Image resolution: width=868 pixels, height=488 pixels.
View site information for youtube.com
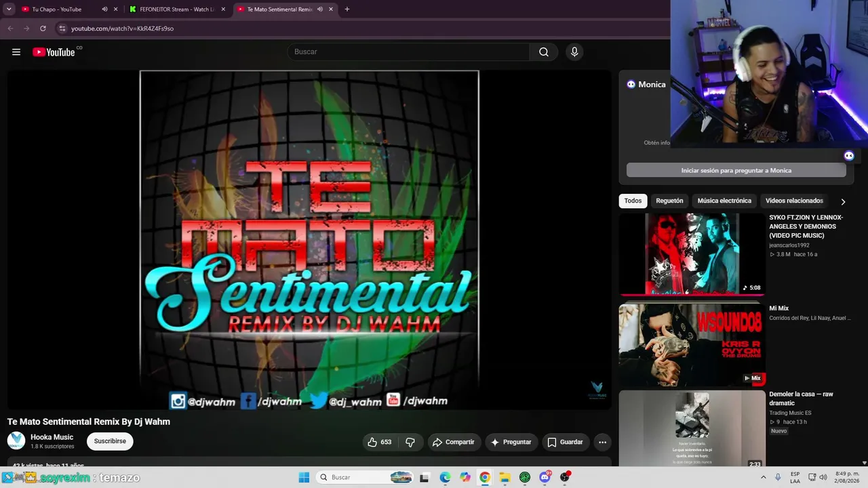tap(62, 28)
